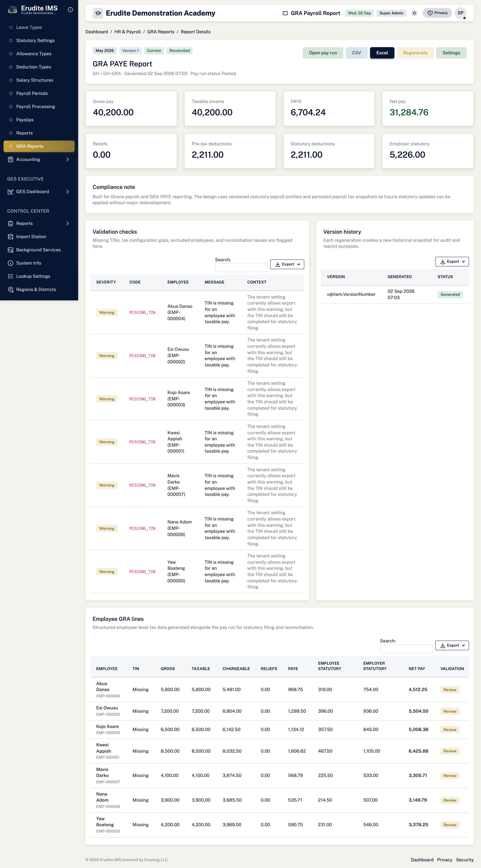Image resolution: width=481 pixels, height=868 pixels.
Task: Select Payroll Processing in sidebar
Action: 39,107
